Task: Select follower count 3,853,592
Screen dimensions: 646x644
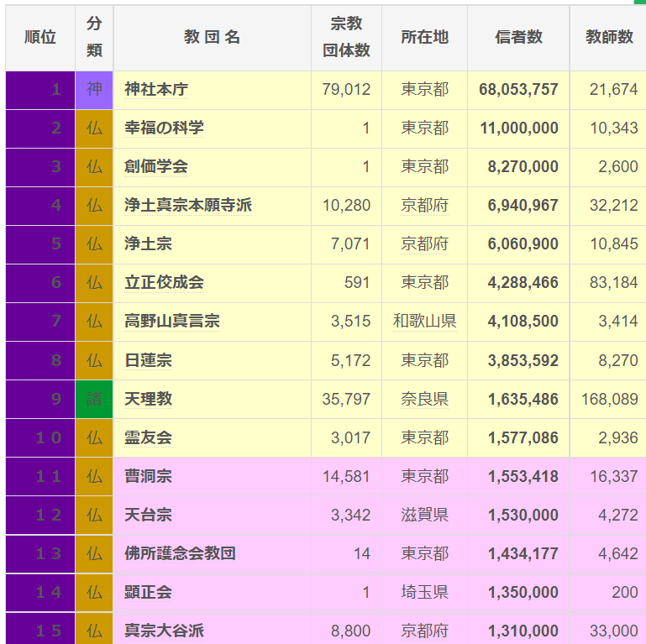Action: point(523,360)
